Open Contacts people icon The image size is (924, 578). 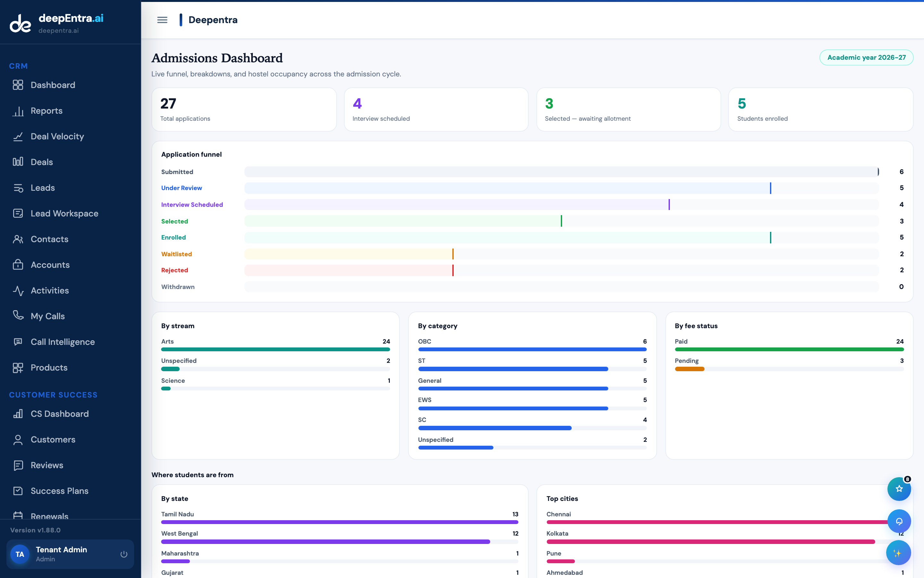pos(18,239)
